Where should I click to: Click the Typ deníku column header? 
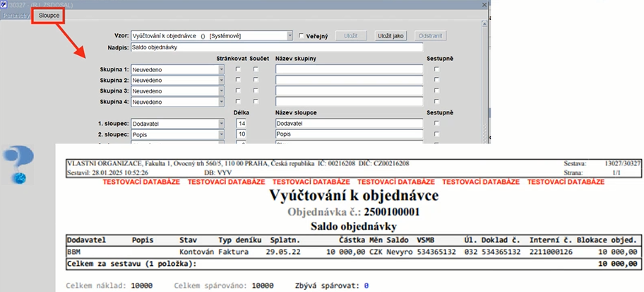240,240
